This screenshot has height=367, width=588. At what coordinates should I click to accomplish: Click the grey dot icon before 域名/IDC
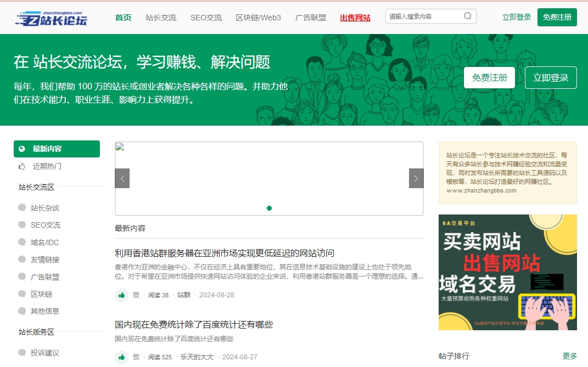tap(22, 242)
